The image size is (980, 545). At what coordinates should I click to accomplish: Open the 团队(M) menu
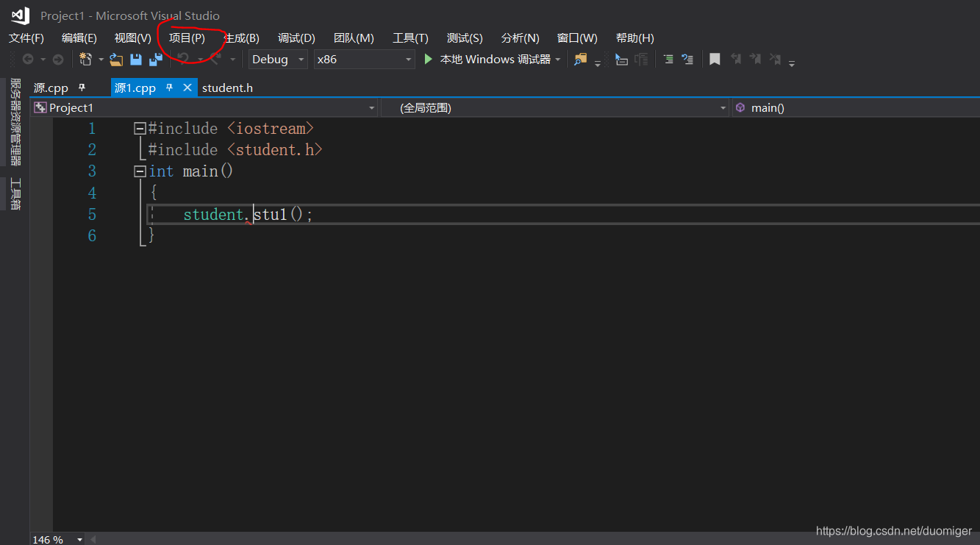click(x=354, y=38)
